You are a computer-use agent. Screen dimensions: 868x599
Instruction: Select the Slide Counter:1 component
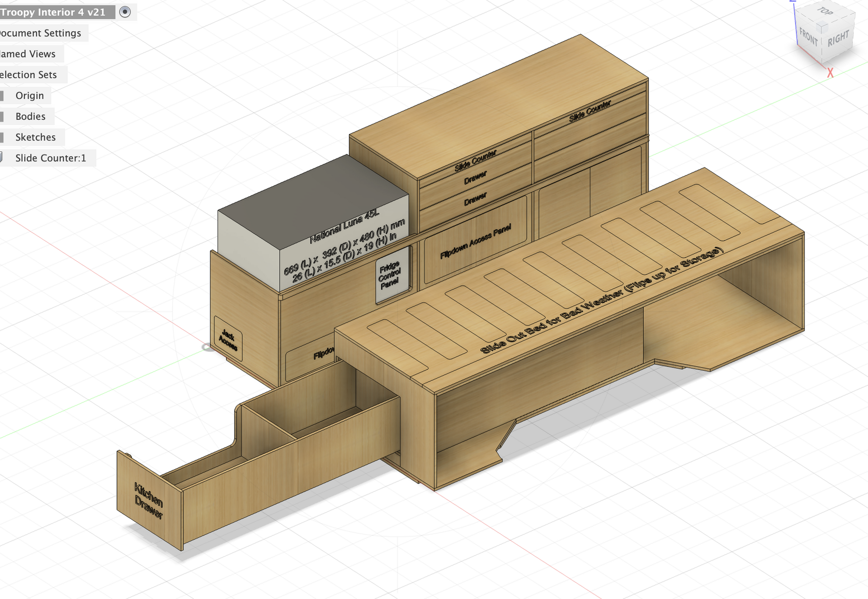point(50,158)
